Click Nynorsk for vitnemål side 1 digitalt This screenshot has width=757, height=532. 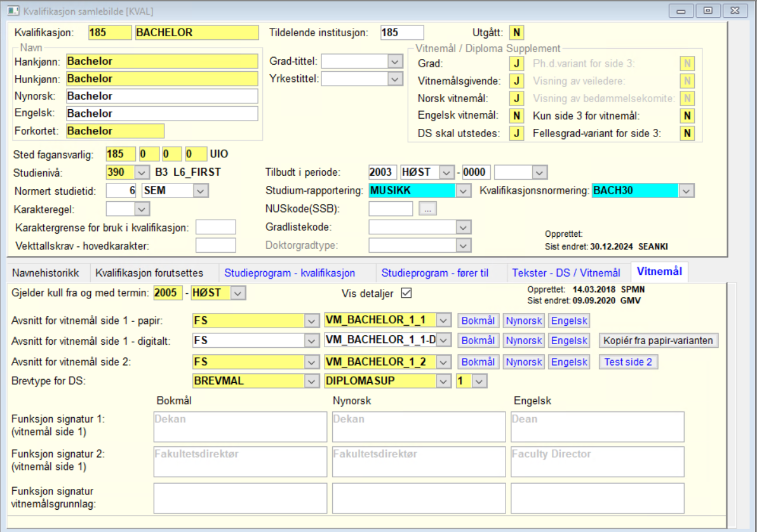524,340
